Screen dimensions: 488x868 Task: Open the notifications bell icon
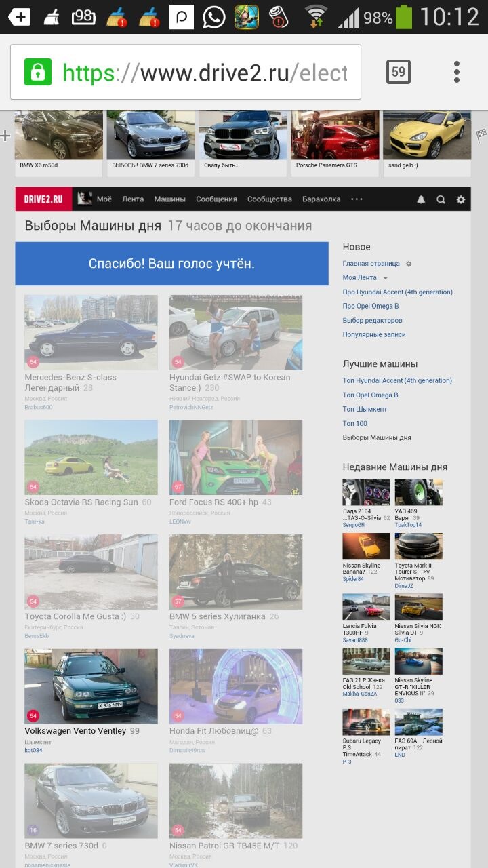tap(421, 199)
